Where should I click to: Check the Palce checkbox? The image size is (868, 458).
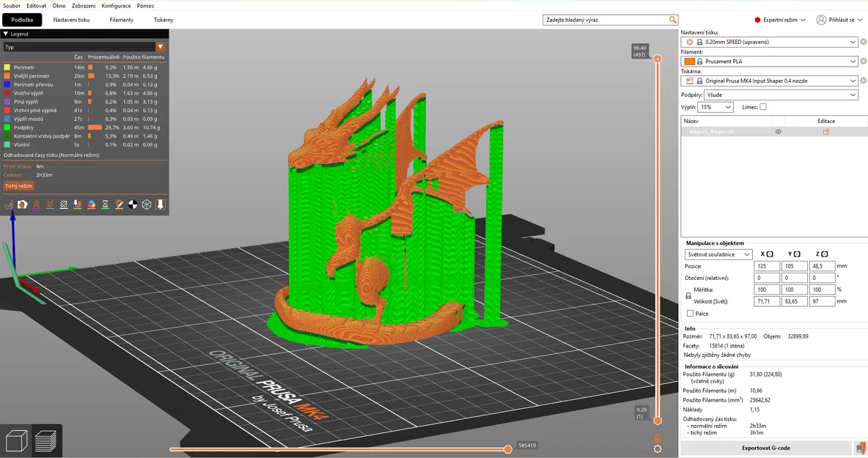click(x=691, y=314)
